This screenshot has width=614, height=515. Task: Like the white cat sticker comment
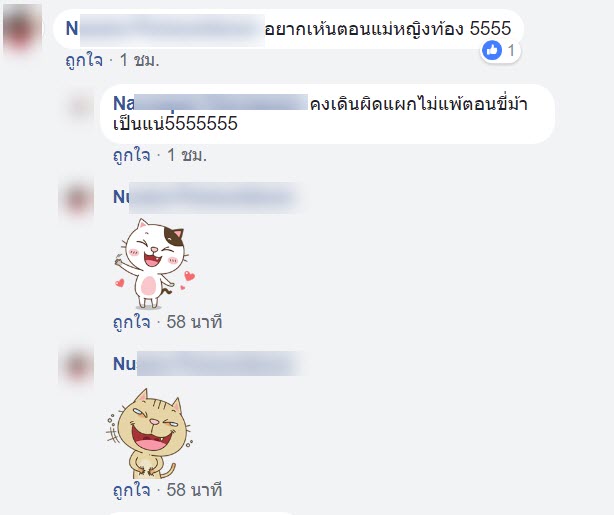[132, 322]
